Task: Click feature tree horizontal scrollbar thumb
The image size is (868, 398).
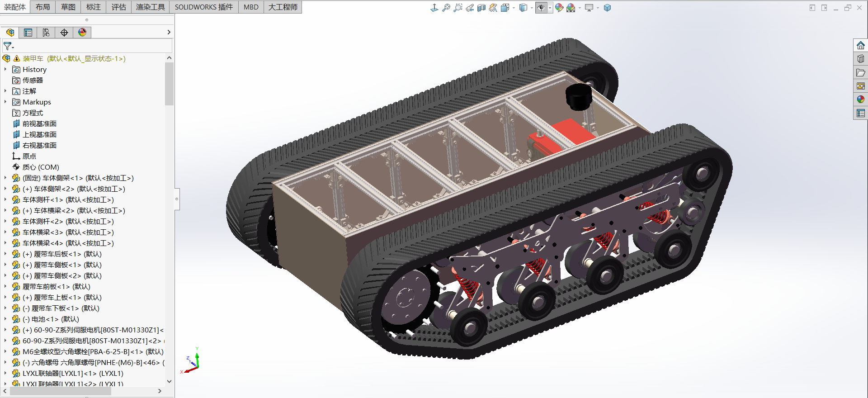Action: click(x=60, y=391)
